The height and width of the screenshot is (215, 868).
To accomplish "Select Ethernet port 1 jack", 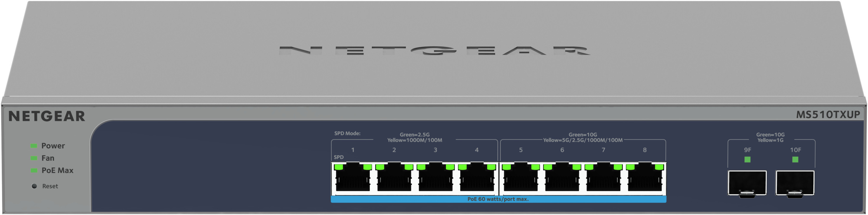I will 353,178.
